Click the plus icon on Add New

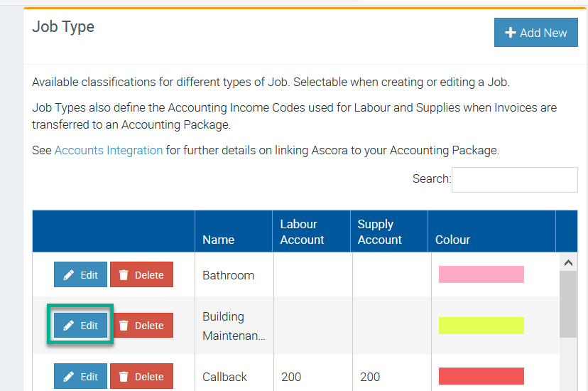(x=510, y=33)
